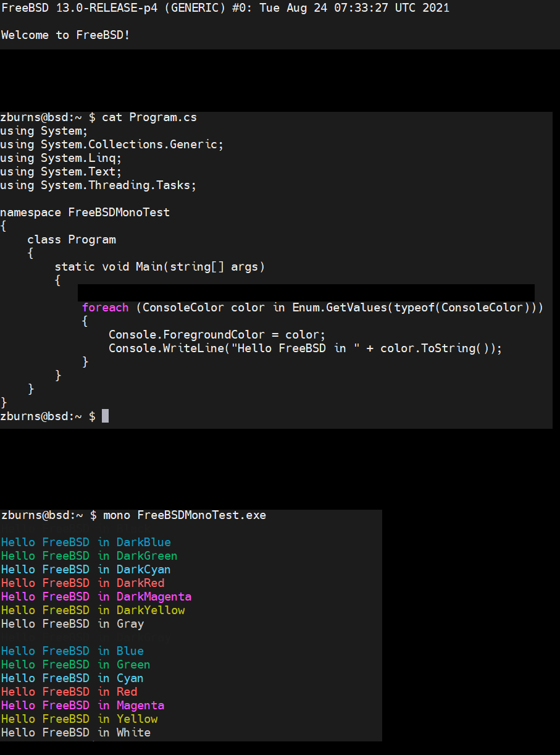This screenshot has height=755, width=560.
Task: Click the 'Hello FreeBSD in DarkYellow' line
Action: click(x=93, y=610)
